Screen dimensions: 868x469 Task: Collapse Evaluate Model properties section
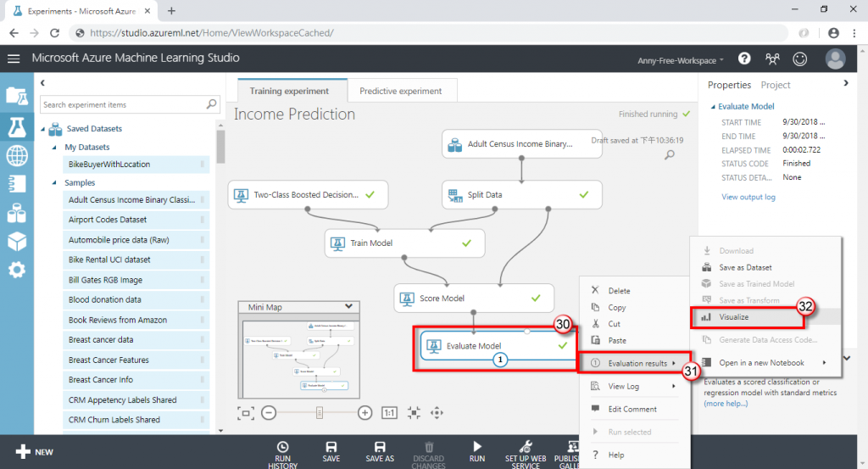click(713, 107)
